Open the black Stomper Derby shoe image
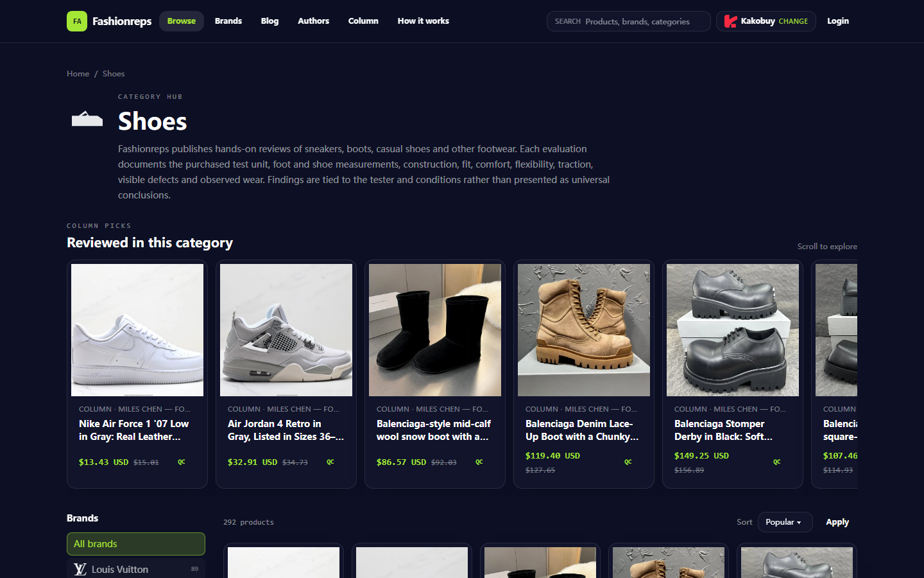This screenshot has width=924, height=578. pyautogui.click(x=733, y=330)
